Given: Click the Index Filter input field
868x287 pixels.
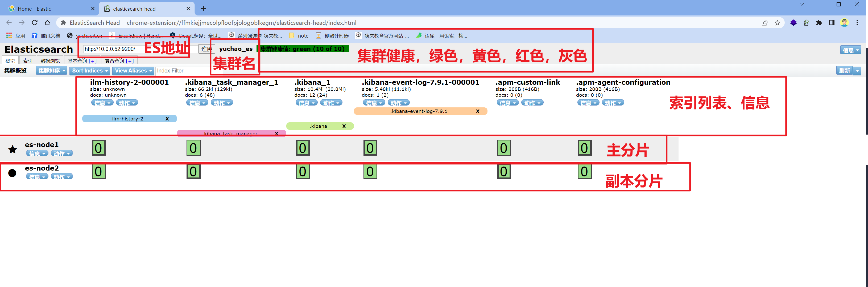Looking at the screenshot, I should [x=182, y=71].
